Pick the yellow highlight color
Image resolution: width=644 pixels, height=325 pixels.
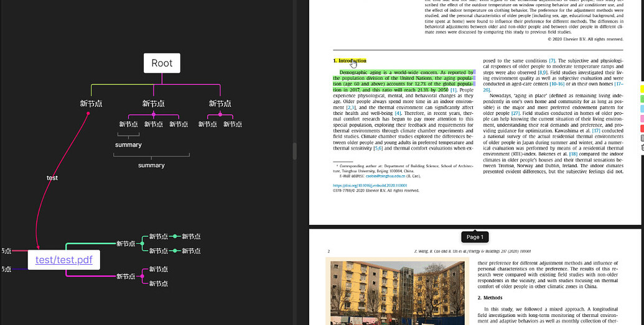642,89
